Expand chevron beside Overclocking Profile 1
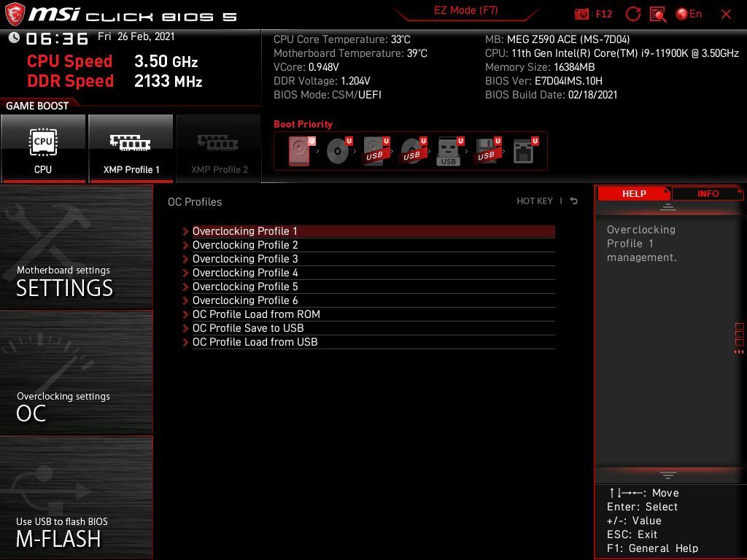Screen dimensions: 747x560 (185, 231)
